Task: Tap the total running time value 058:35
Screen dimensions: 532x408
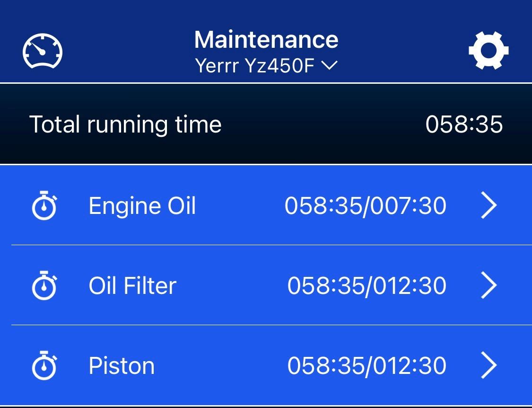Action: pyautogui.click(x=464, y=124)
